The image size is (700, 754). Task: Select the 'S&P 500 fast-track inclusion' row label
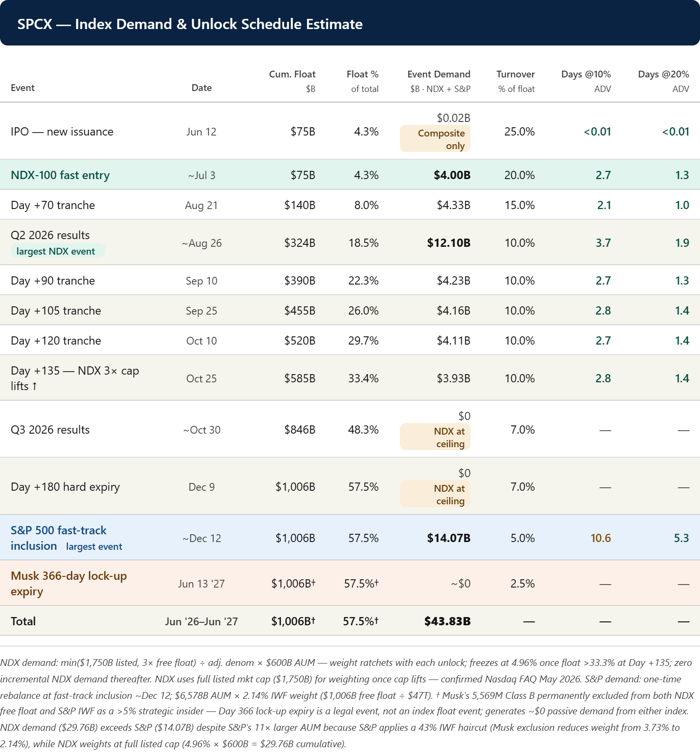[59, 538]
